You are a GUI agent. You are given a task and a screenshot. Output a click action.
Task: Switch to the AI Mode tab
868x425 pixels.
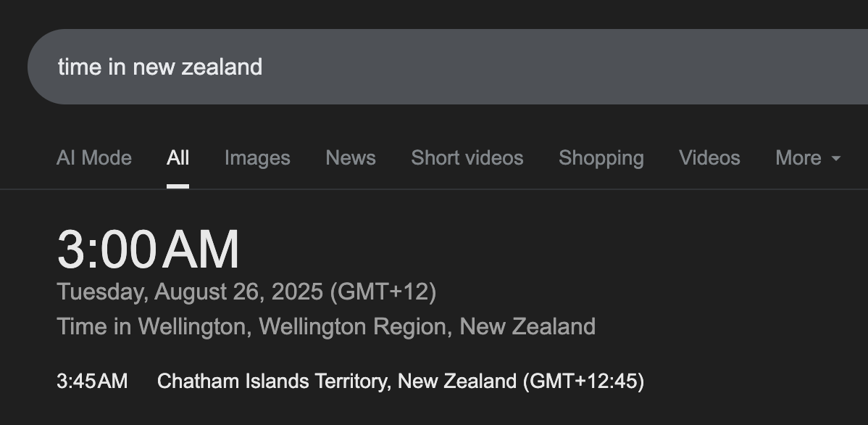94,158
